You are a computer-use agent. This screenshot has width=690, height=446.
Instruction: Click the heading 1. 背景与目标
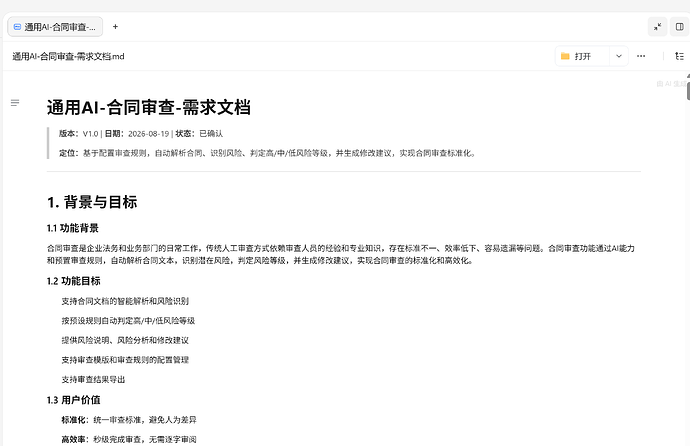coord(92,202)
